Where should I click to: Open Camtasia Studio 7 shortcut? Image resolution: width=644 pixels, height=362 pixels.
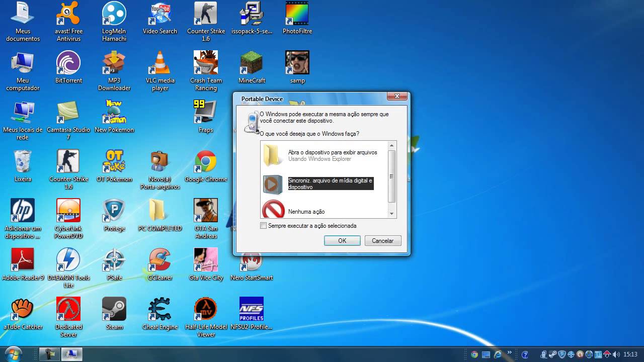[x=68, y=120]
